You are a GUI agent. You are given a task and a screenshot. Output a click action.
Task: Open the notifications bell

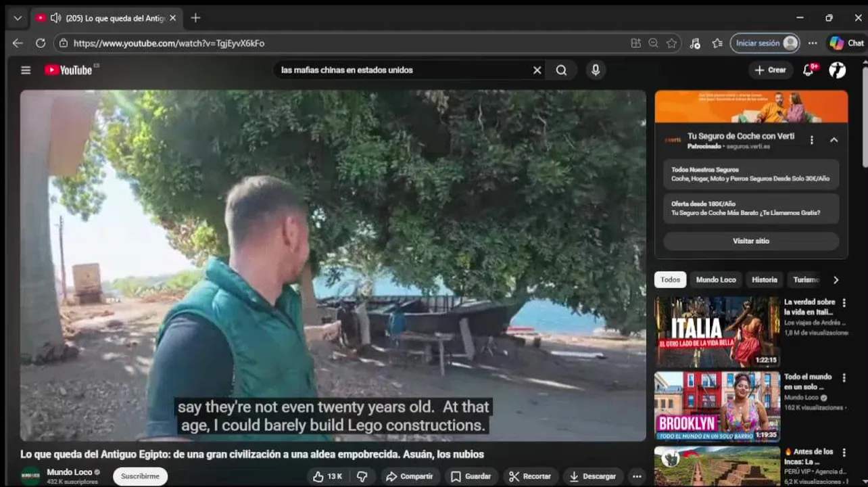pyautogui.click(x=809, y=70)
